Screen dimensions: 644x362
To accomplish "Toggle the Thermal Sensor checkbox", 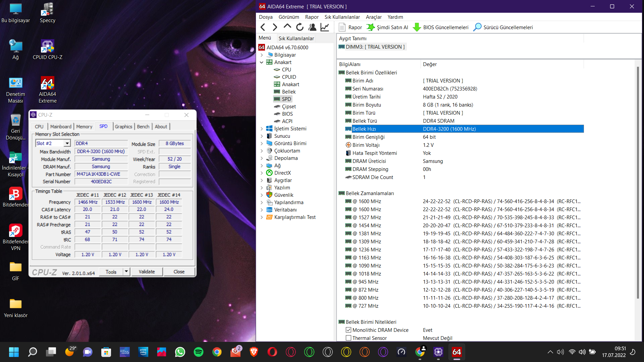I will click(x=348, y=338).
